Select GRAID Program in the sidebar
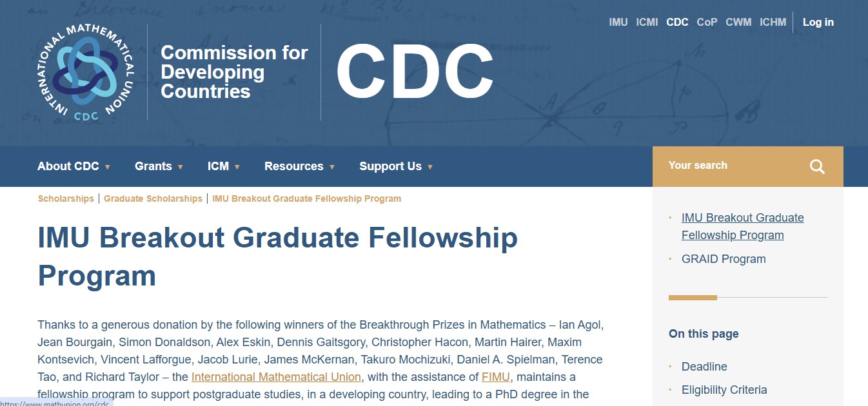 click(724, 259)
